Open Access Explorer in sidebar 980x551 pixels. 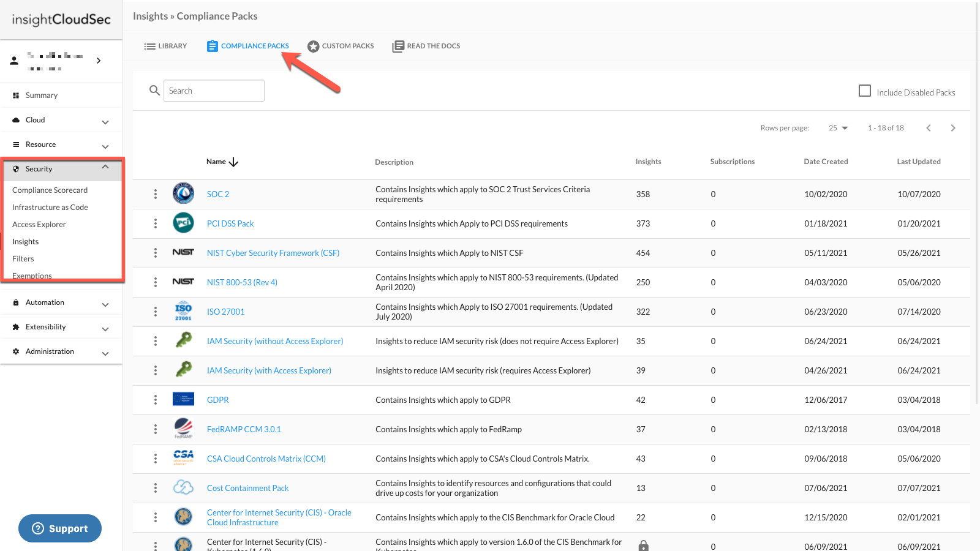pos(39,225)
